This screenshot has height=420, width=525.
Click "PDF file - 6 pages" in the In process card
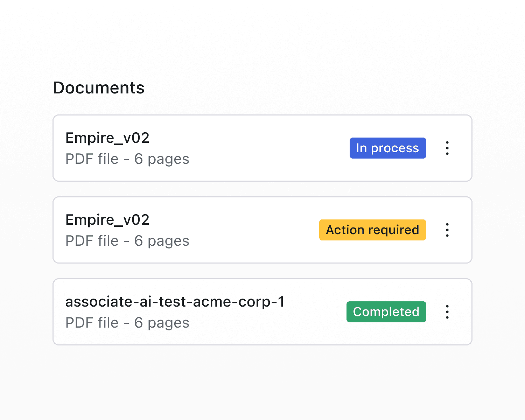(127, 159)
